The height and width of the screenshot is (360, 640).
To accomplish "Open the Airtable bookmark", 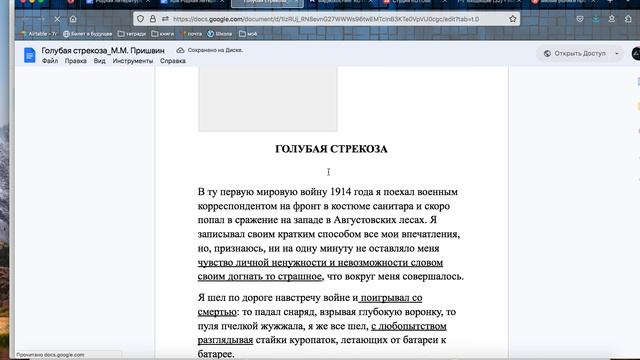I will click(x=39, y=34).
